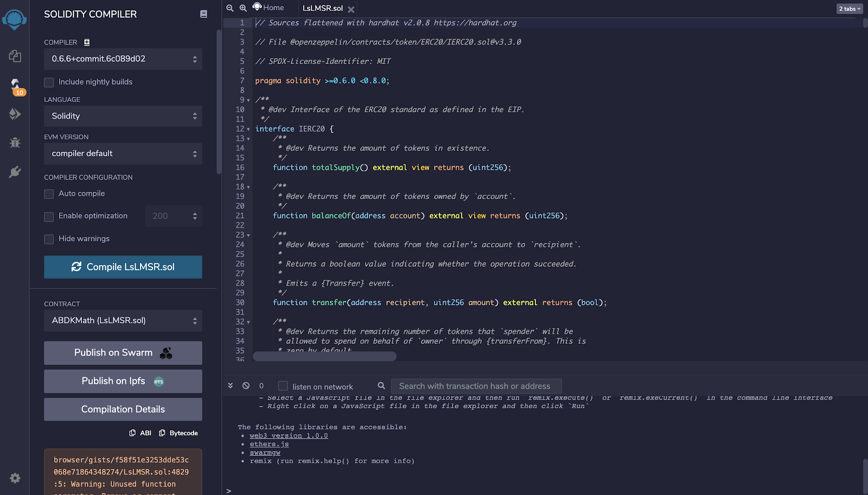Click line number 7 in the gutter
This screenshot has width=868, height=495.
pos(242,81)
